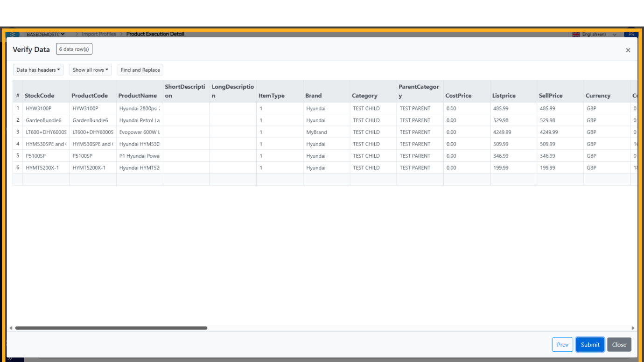
Task: Click the GardenBundle6 StockCode cell
Action: tap(44, 120)
